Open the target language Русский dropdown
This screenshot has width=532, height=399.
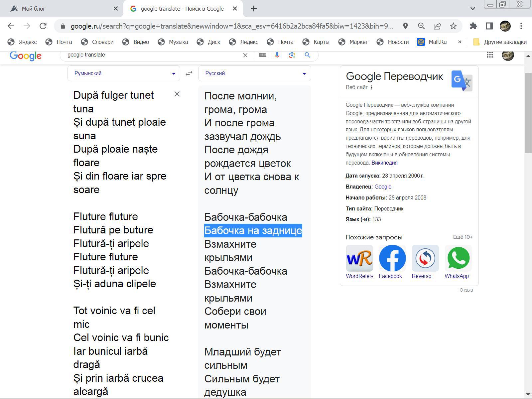coord(254,73)
